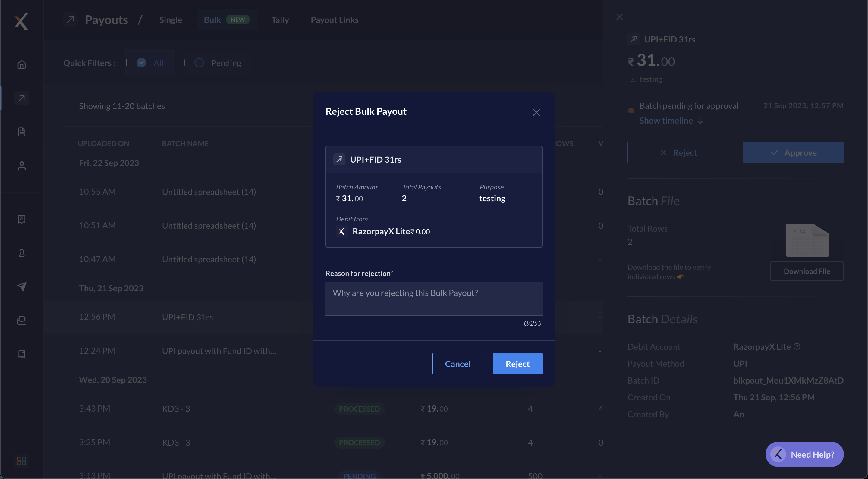Image resolution: width=868 pixels, height=479 pixels.
Task: Expand Show timeline
Action: pos(671,120)
